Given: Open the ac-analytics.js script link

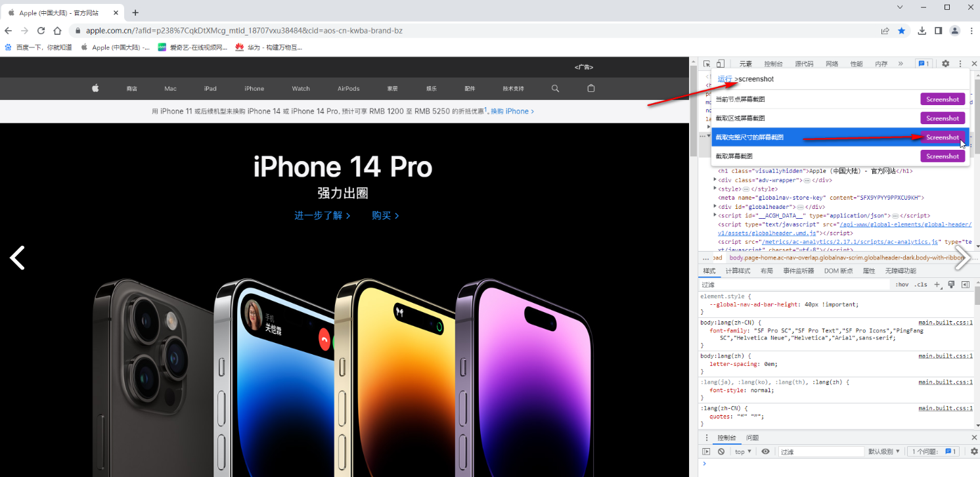Looking at the screenshot, I should [851, 242].
